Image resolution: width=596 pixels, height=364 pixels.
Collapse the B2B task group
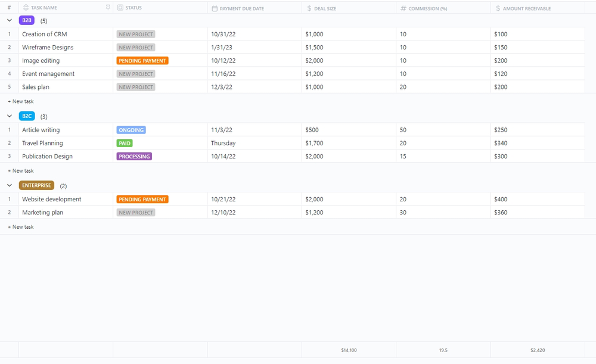coord(9,20)
